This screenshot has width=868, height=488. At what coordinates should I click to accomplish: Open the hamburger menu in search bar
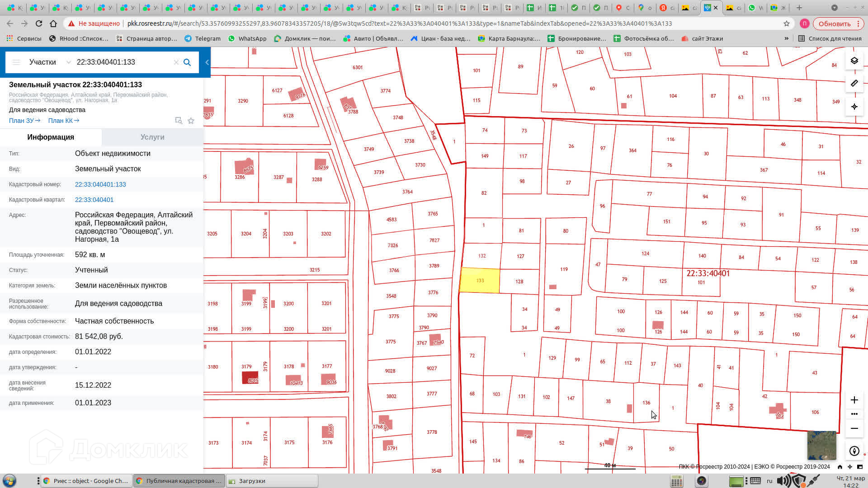click(x=16, y=62)
